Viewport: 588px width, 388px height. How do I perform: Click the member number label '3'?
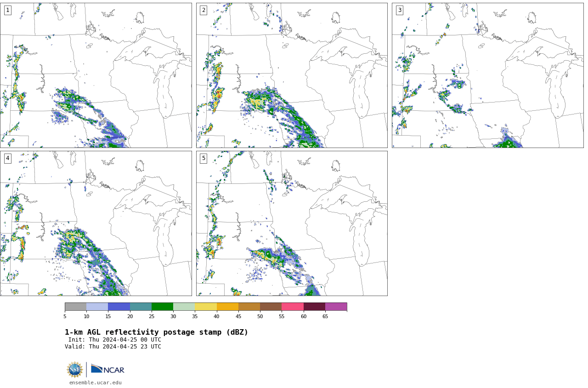tap(399, 10)
